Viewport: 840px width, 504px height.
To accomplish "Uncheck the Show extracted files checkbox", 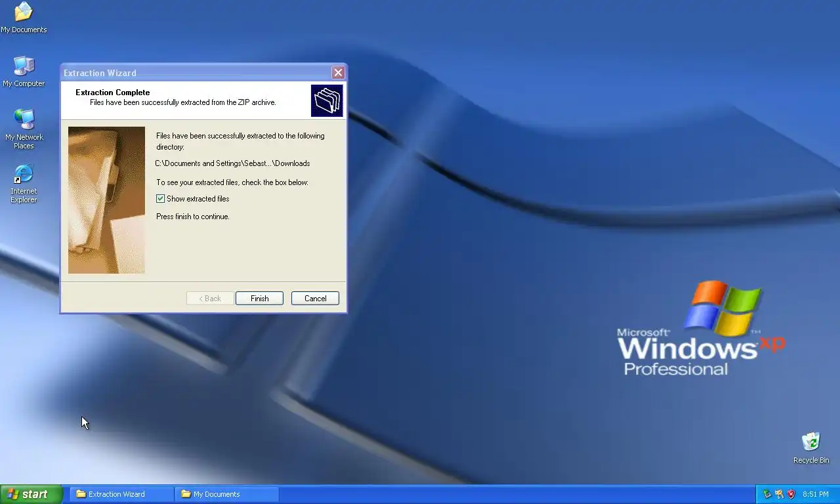I will coord(160,199).
